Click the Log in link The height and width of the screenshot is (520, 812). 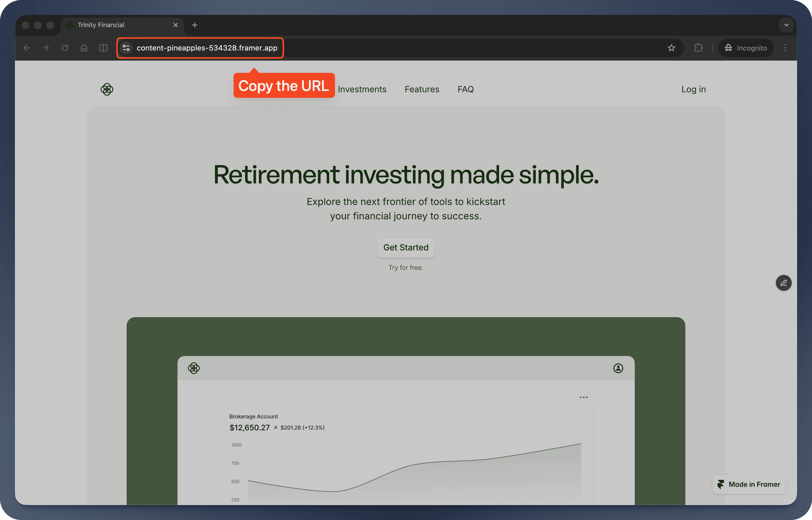[693, 89]
